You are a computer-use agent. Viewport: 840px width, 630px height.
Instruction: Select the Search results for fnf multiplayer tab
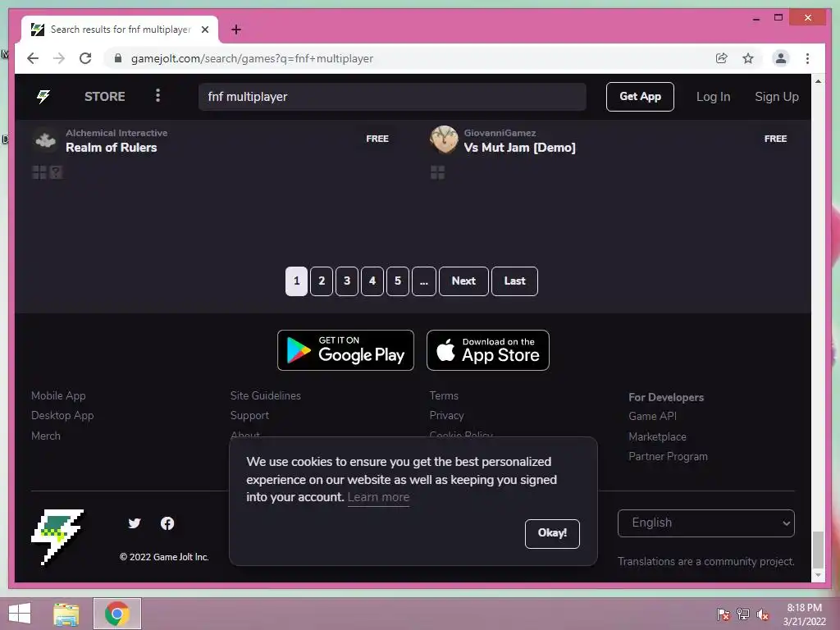point(121,30)
